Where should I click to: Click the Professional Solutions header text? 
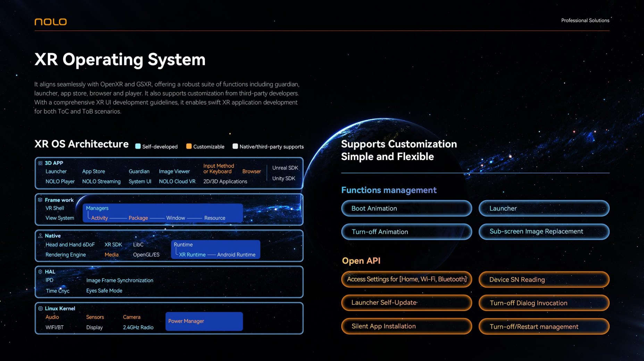(x=585, y=20)
